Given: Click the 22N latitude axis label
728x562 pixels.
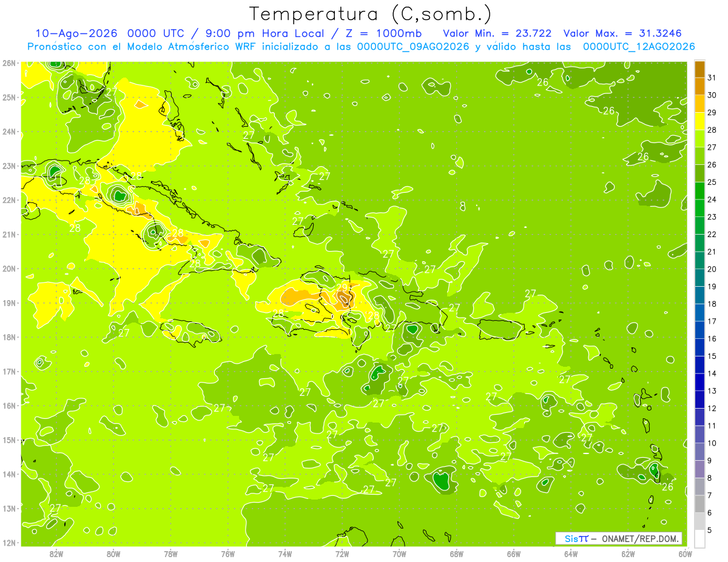Looking at the screenshot, I should tap(8, 200).
